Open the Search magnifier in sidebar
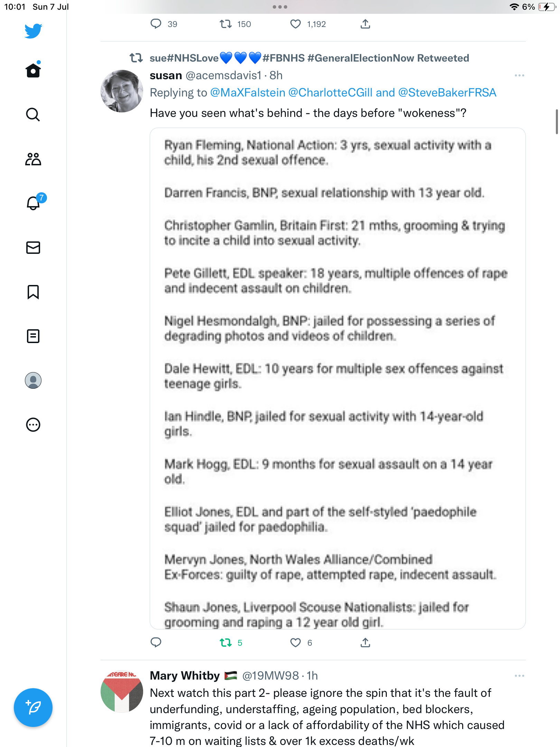 click(x=33, y=114)
